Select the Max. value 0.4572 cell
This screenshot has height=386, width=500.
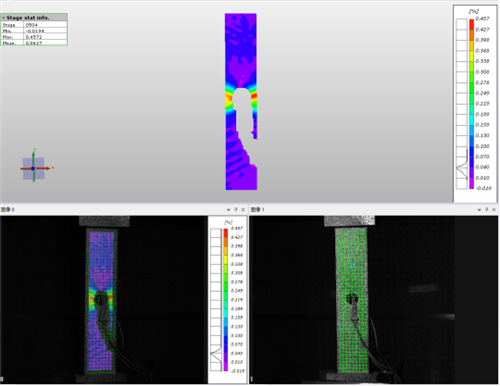[45, 37]
